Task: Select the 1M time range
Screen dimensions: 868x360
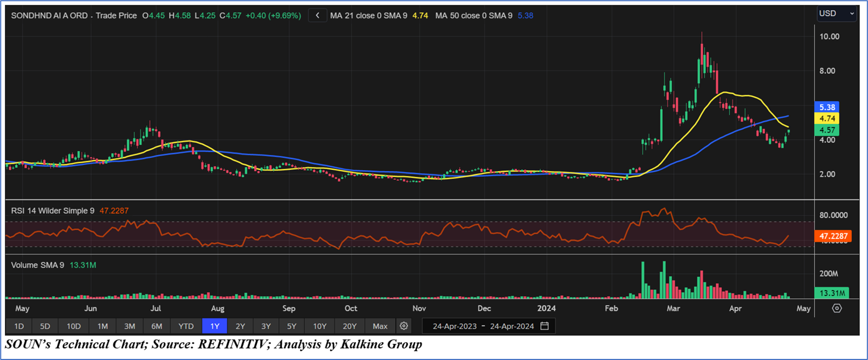Action: [103, 326]
